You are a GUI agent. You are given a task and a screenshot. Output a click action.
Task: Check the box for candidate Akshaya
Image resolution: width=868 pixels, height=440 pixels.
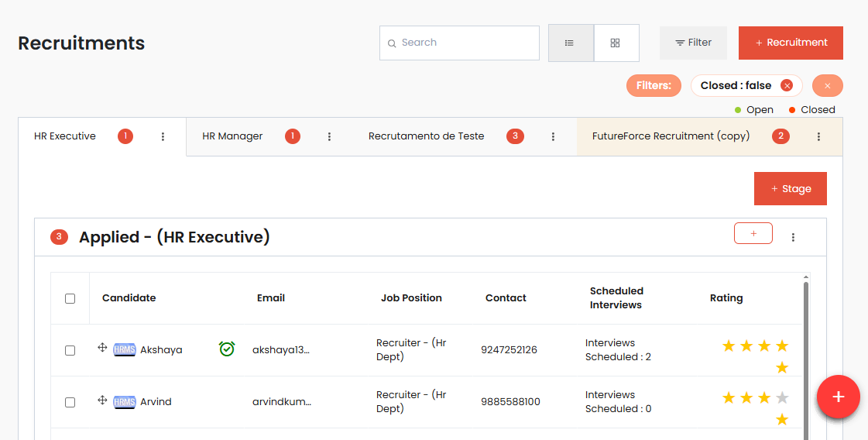[x=70, y=350]
